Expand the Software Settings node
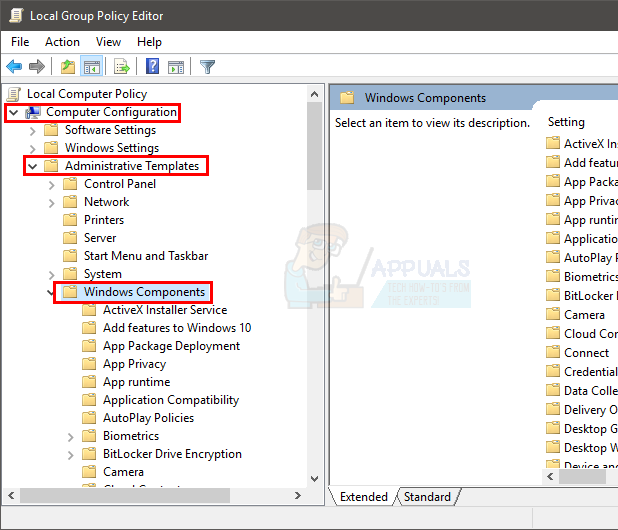 coord(33,130)
